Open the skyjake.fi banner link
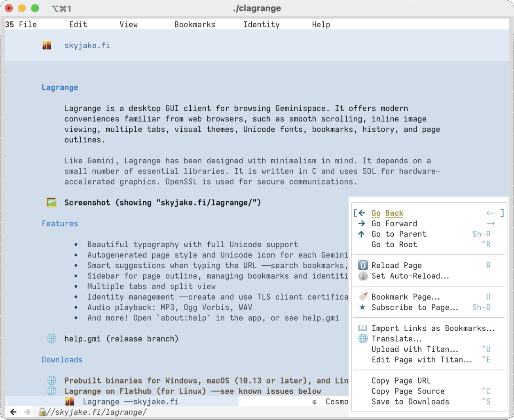 click(x=87, y=45)
